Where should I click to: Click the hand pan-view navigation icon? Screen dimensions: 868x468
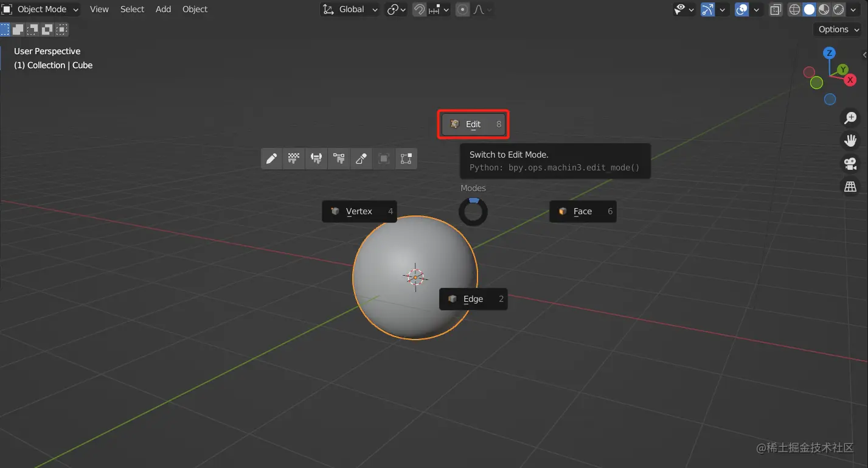point(851,141)
